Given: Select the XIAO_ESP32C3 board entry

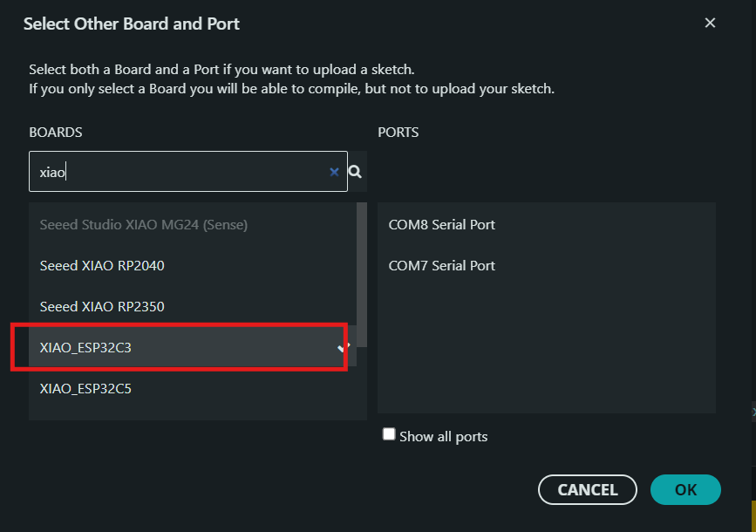Looking at the screenshot, I should click(x=85, y=347).
